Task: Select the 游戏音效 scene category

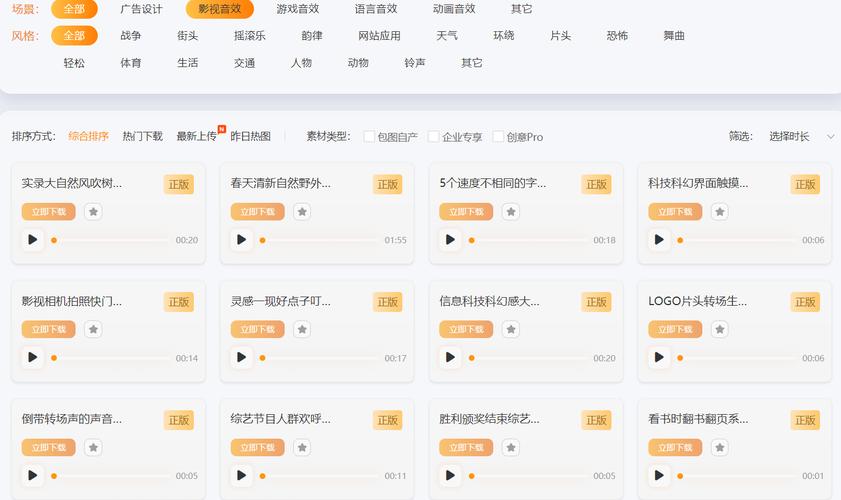Action: coord(297,9)
